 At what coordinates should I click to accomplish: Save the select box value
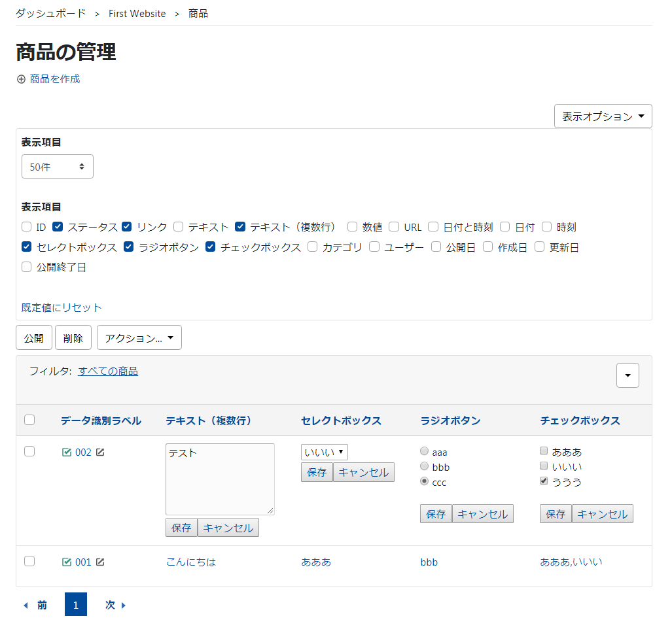coord(317,472)
